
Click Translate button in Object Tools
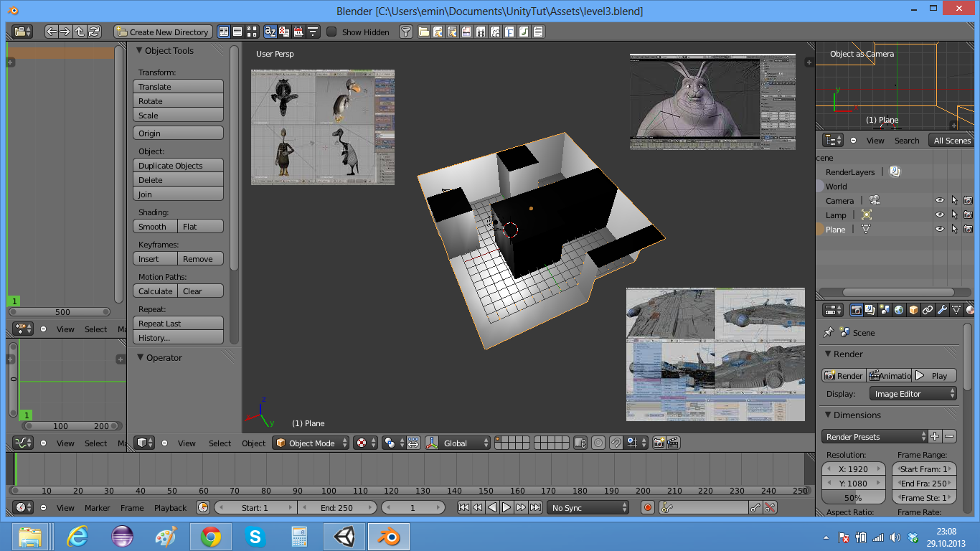click(178, 86)
